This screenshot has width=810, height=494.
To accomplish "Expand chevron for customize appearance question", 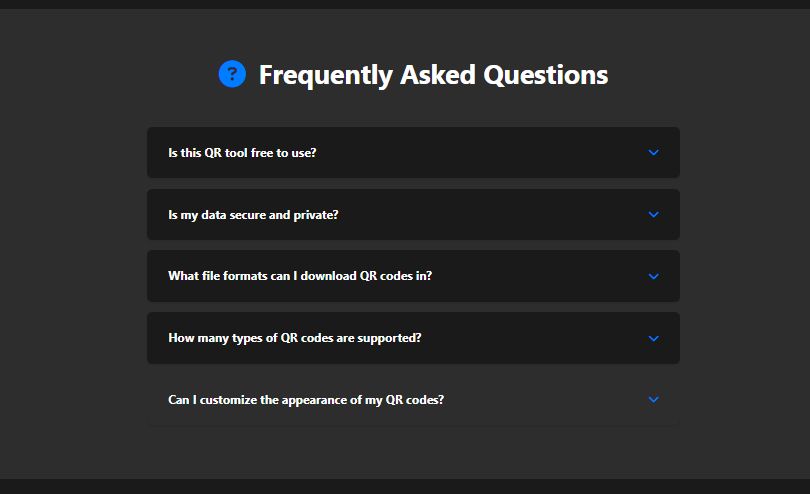I will pyautogui.click(x=654, y=399).
